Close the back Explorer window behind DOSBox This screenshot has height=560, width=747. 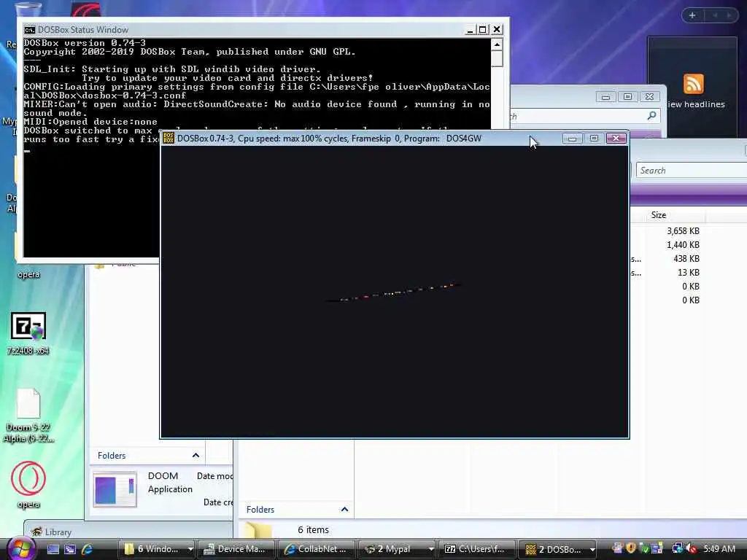tap(649, 97)
